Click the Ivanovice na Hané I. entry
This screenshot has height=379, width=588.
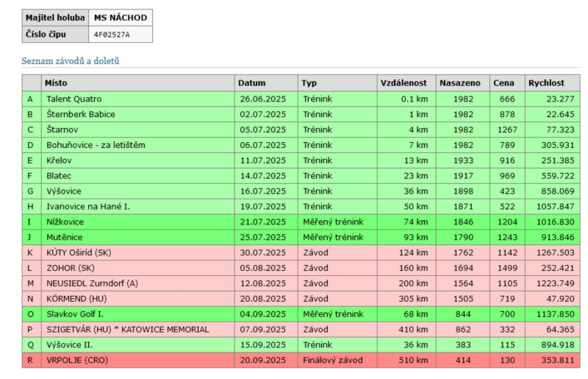coord(88,207)
